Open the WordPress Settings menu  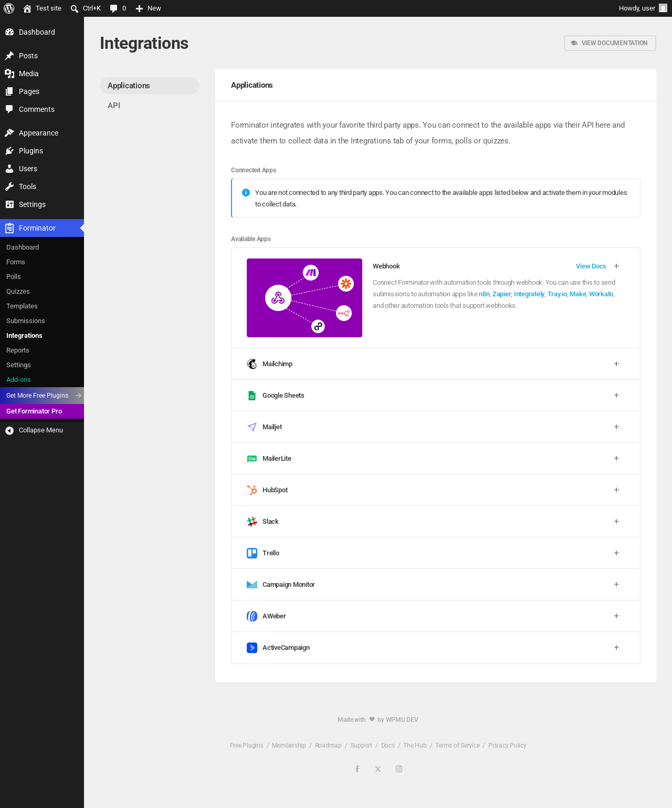point(42,204)
